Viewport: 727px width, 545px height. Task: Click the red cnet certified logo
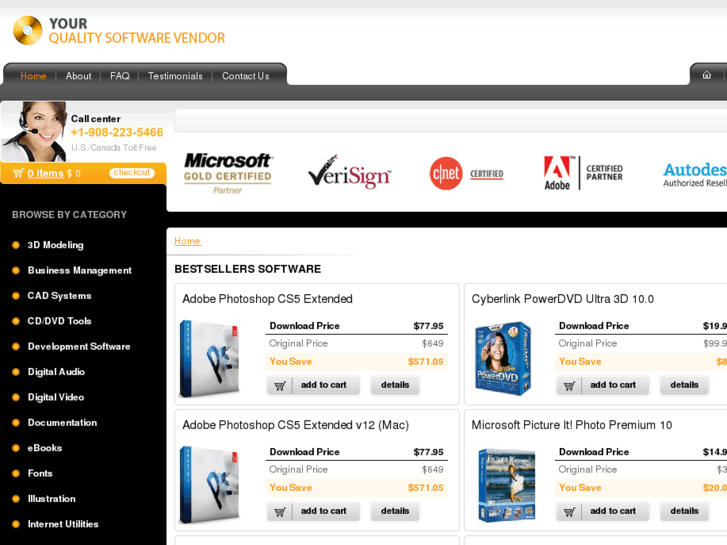tap(466, 173)
